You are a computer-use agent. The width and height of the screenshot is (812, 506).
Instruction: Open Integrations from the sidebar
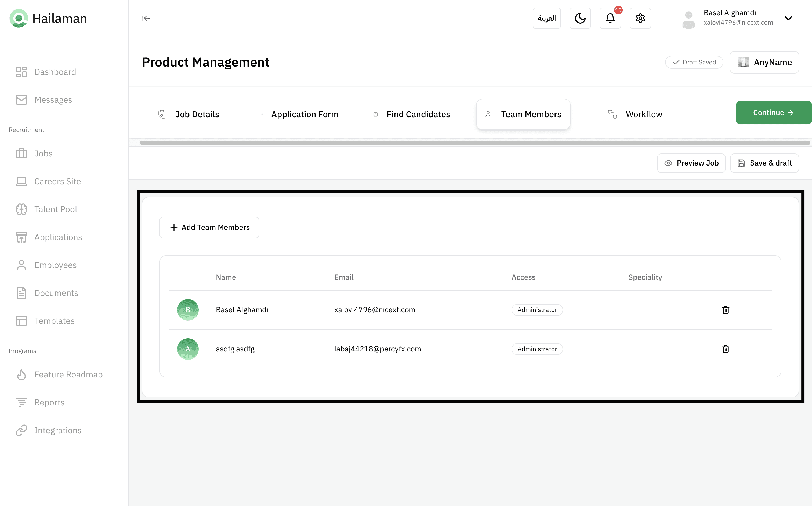[x=57, y=430]
